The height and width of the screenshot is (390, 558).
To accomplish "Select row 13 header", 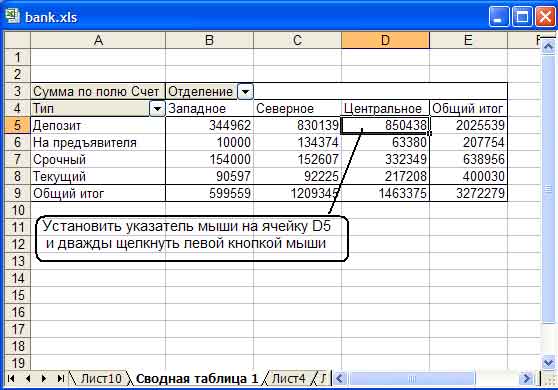I will tap(17, 261).
